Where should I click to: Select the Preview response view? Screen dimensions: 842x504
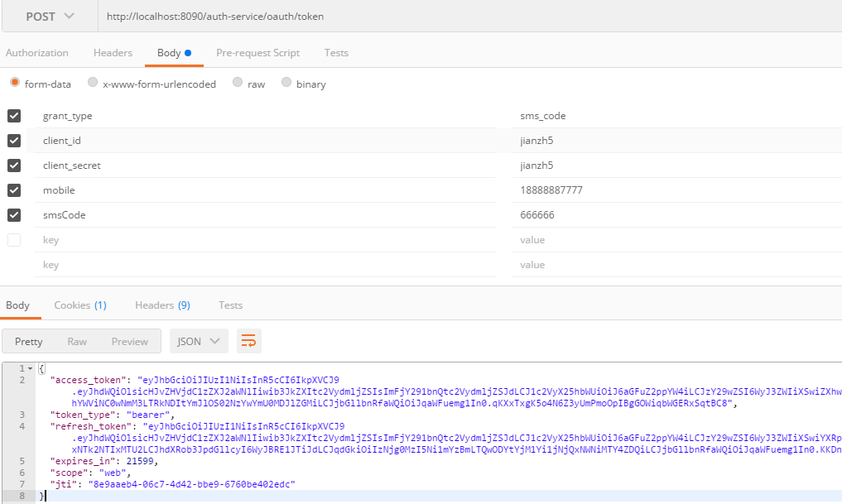coord(130,340)
